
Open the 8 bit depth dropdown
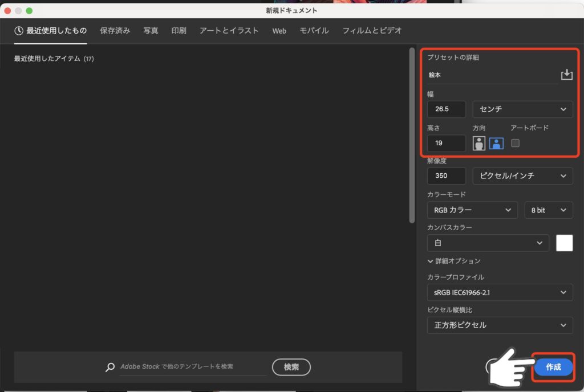click(x=548, y=210)
